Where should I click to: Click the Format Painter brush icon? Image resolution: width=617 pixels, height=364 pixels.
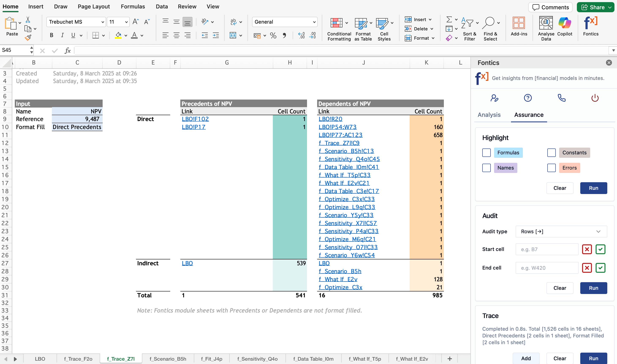pos(28,38)
